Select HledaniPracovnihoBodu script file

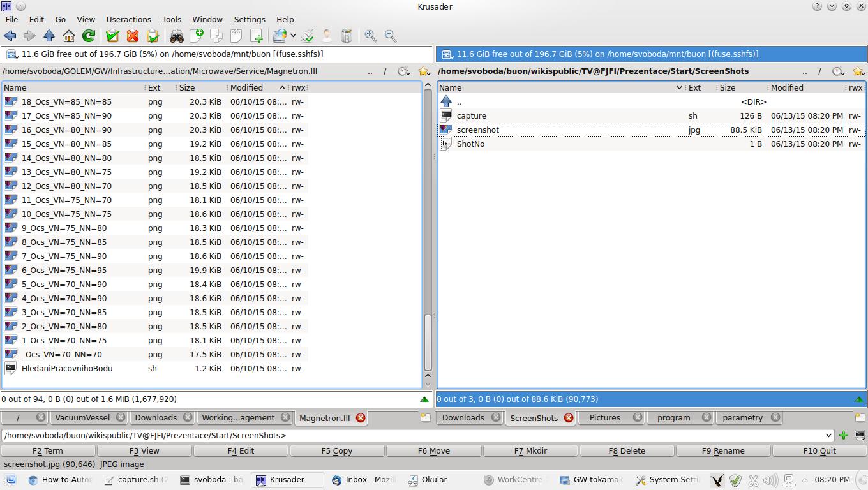155,369
